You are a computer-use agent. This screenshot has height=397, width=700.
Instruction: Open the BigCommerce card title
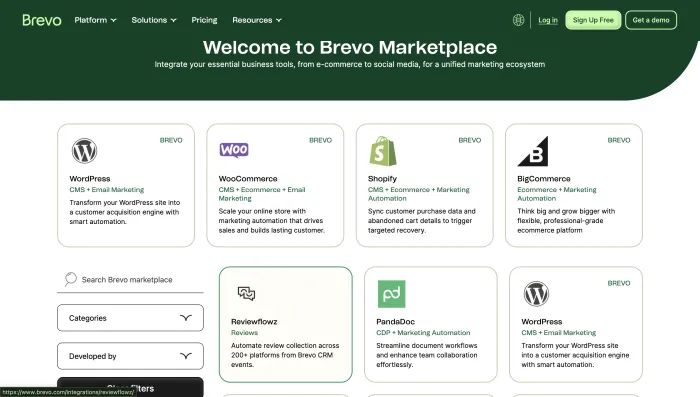[x=544, y=179]
